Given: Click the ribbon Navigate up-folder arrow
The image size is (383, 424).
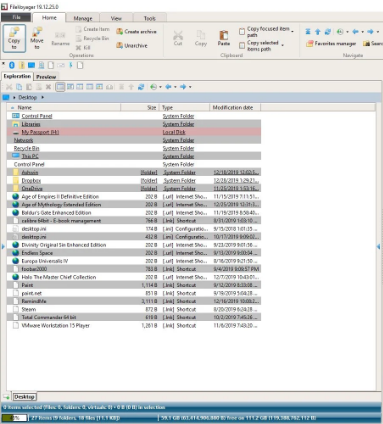Looking at the screenshot, I should click(318, 32).
